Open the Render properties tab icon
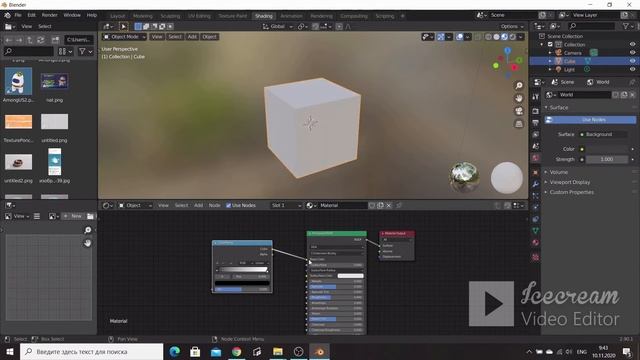 [536, 111]
